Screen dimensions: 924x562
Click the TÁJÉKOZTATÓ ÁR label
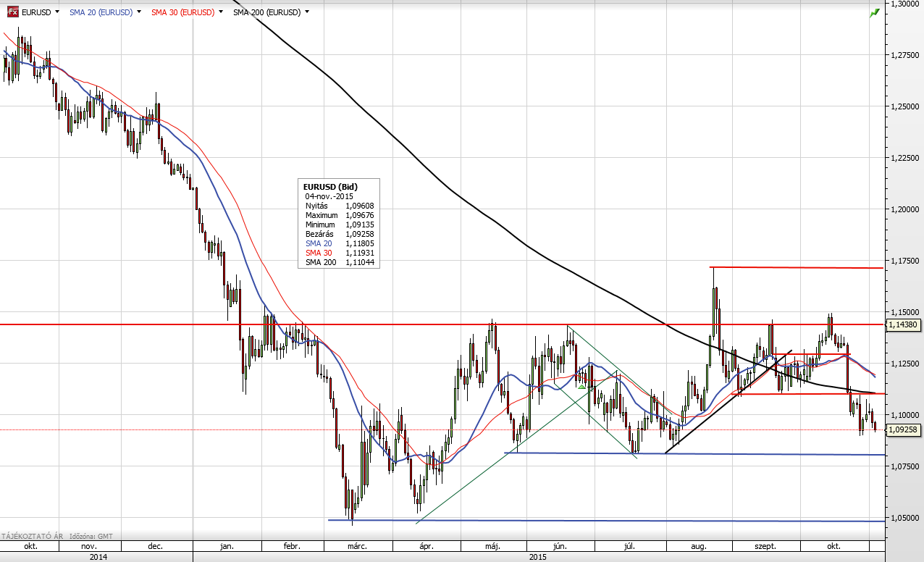coord(33,536)
